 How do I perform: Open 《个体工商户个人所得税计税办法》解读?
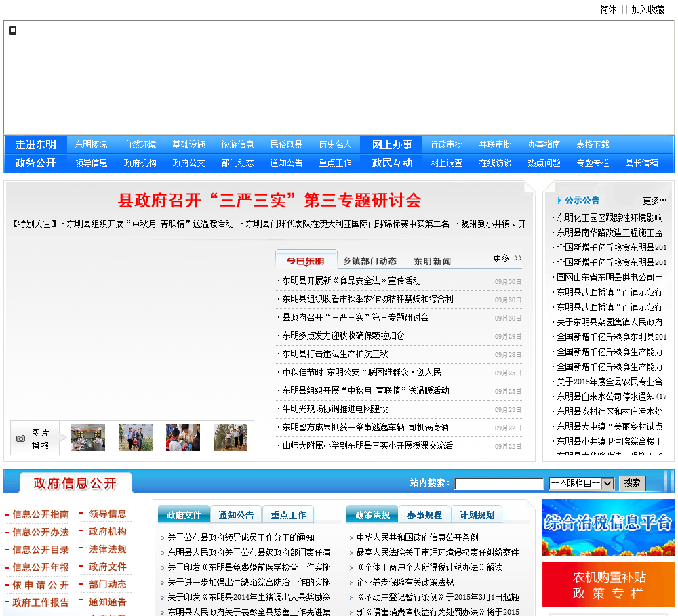(429, 568)
